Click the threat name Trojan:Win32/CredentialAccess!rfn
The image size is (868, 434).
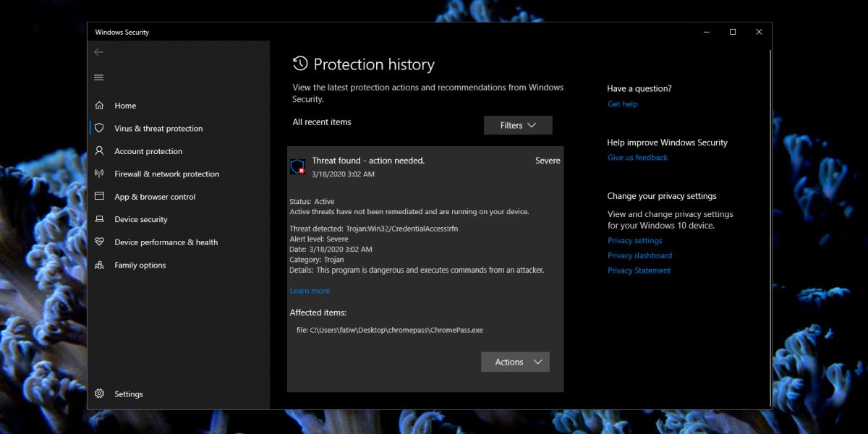(x=402, y=229)
